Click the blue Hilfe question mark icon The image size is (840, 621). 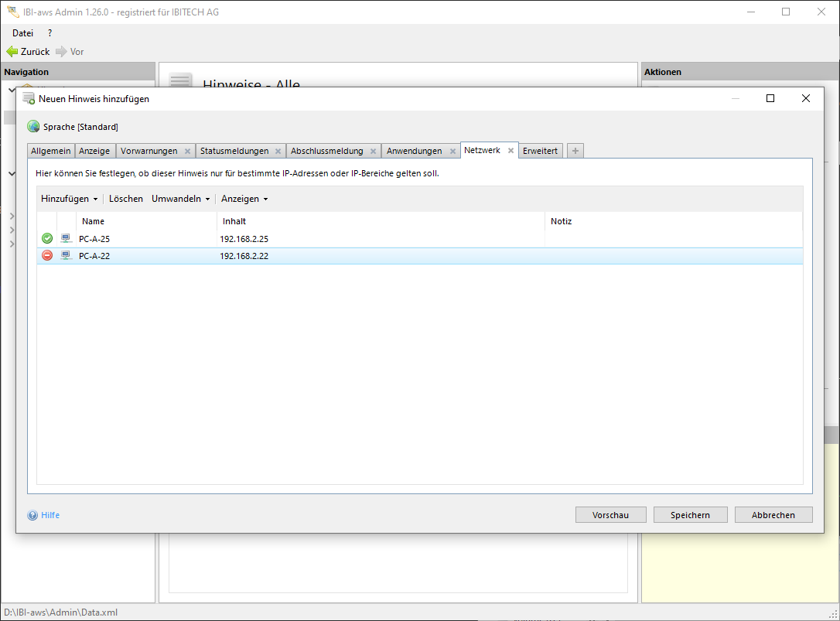32,515
